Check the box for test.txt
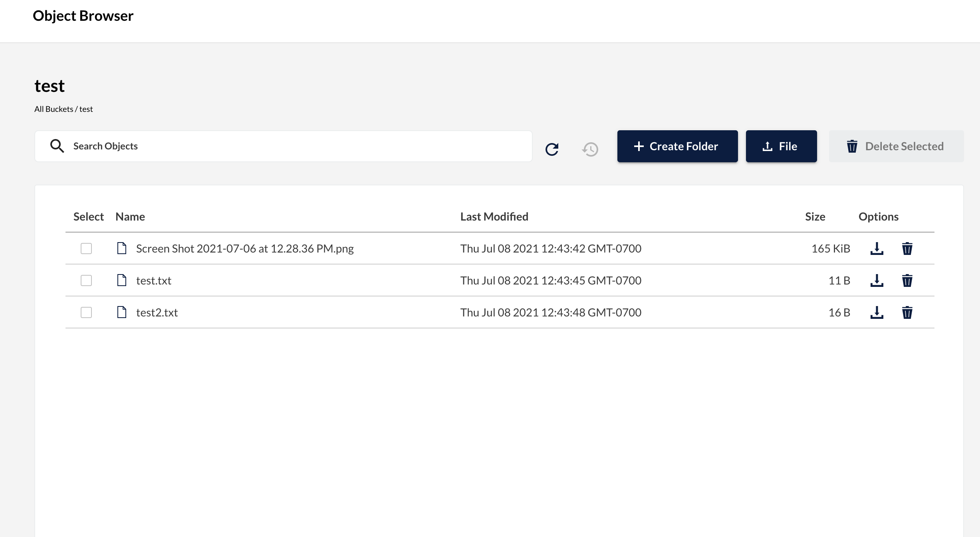Viewport: 980px width, 537px height. click(x=86, y=280)
